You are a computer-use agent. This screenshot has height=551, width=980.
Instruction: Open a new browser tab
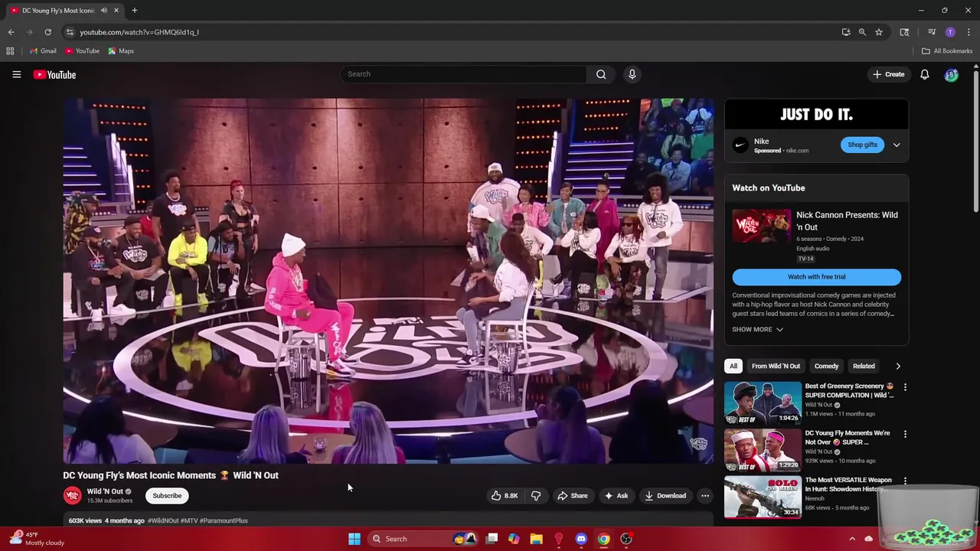134,11
